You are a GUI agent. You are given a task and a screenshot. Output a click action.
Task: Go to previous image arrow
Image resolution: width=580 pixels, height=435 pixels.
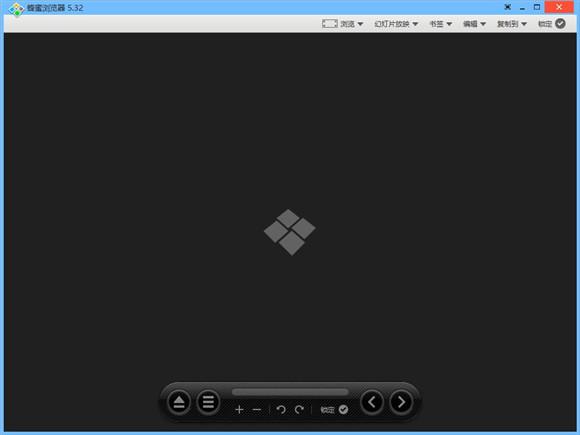click(x=372, y=402)
